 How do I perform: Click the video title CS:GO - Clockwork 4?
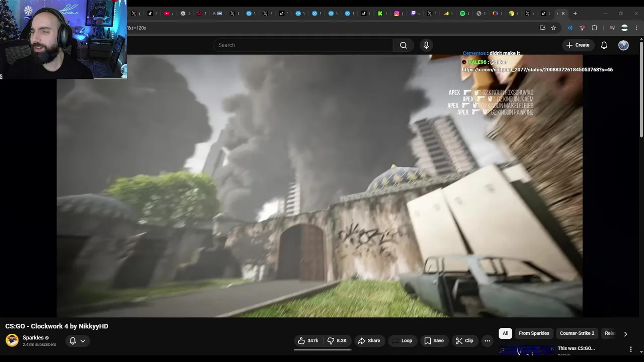(x=57, y=326)
